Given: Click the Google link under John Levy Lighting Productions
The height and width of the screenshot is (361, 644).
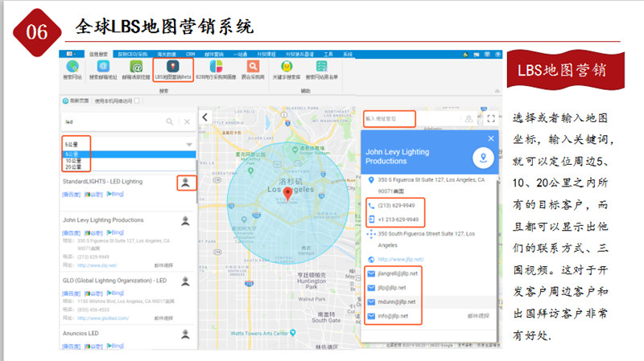Looking at the screenshot, I should (x=93, y=232).
